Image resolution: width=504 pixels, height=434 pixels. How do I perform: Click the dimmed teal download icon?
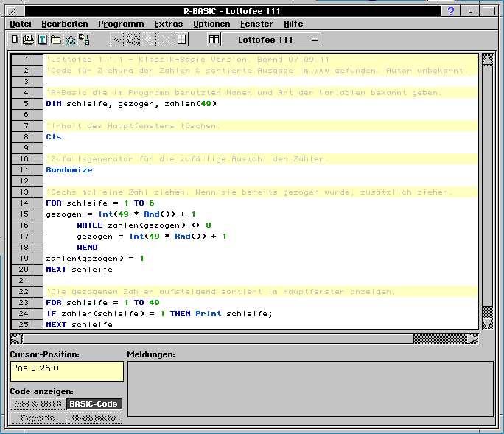coord(70,40)
